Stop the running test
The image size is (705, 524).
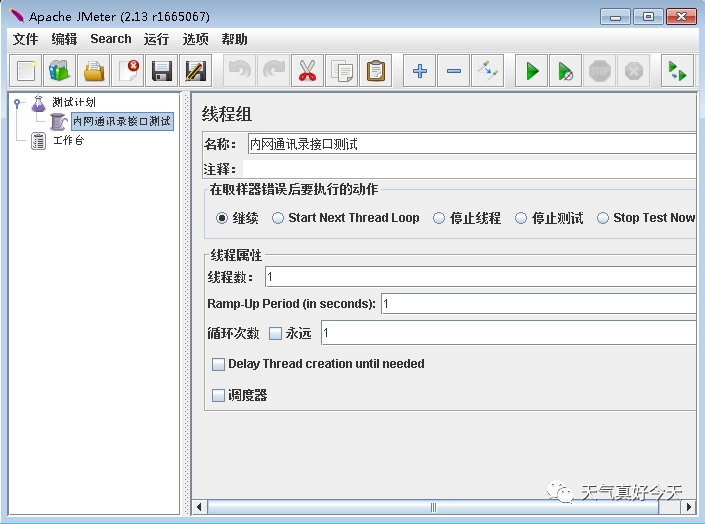600,71
